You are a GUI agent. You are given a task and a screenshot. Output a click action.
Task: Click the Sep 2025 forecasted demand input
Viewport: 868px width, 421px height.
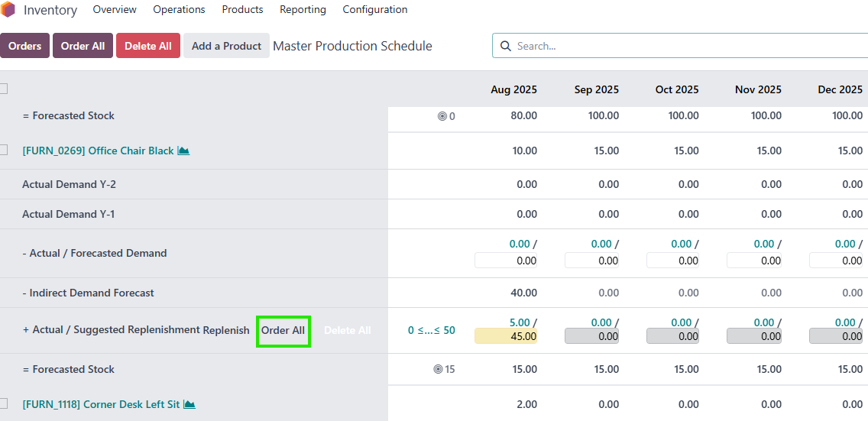[591, 261]
